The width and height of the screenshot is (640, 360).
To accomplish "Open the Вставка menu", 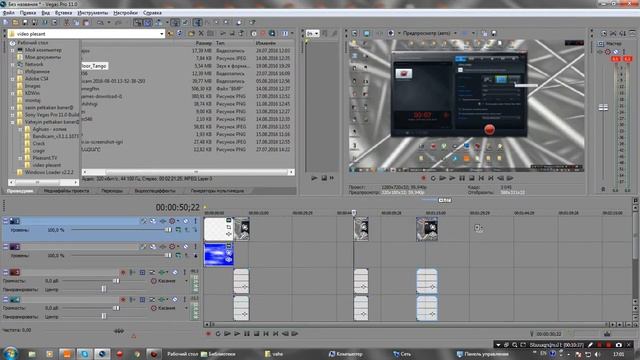I will point(63,13).
